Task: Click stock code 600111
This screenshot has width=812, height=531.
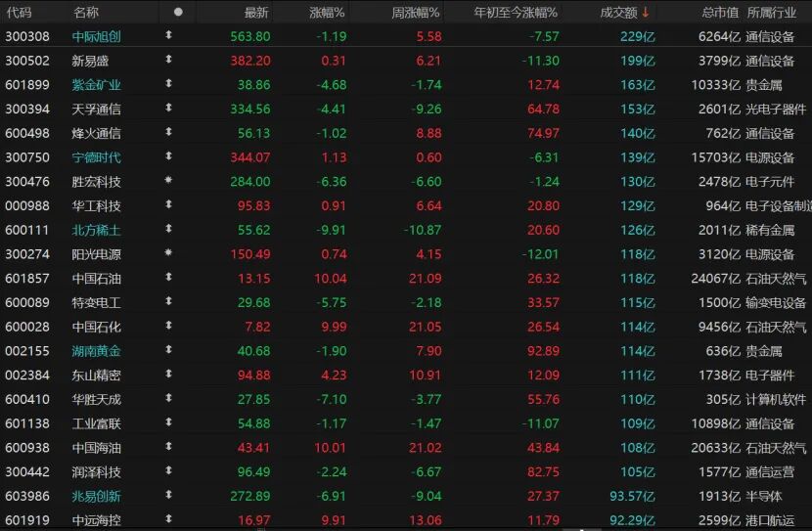Action: click(x=27, y=231)
